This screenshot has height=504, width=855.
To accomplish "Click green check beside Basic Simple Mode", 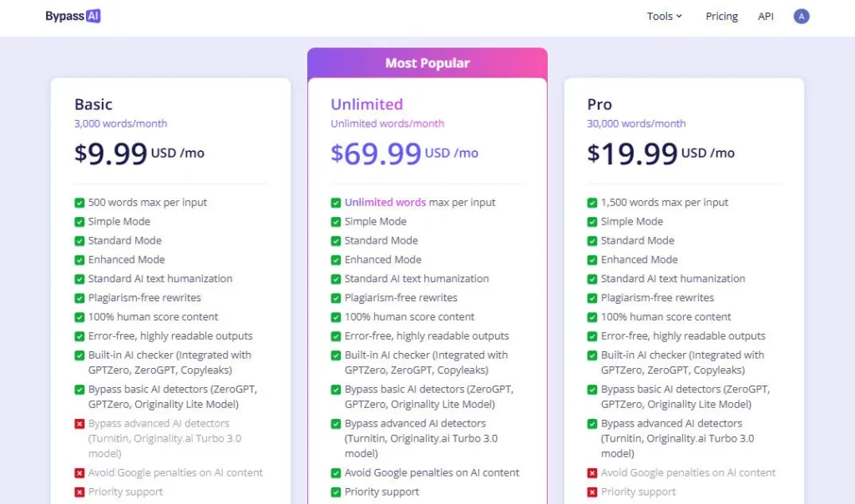I will [79, 222].
